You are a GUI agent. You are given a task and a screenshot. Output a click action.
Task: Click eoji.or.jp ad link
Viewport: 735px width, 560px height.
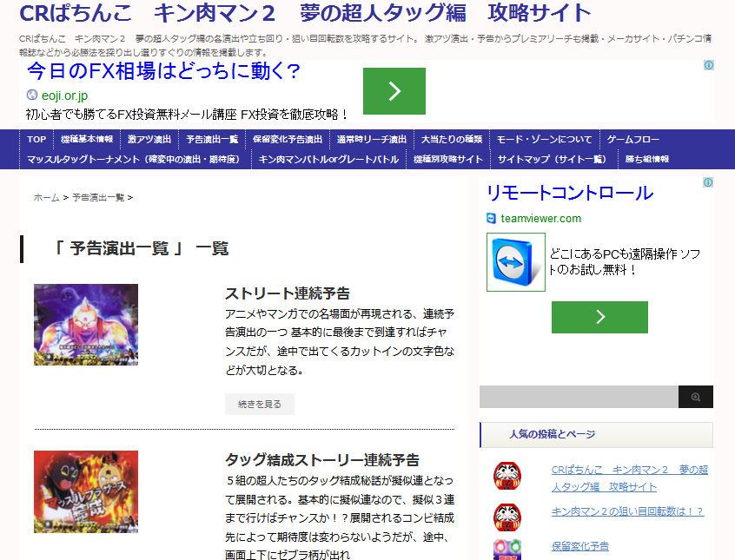coord(64,96)
